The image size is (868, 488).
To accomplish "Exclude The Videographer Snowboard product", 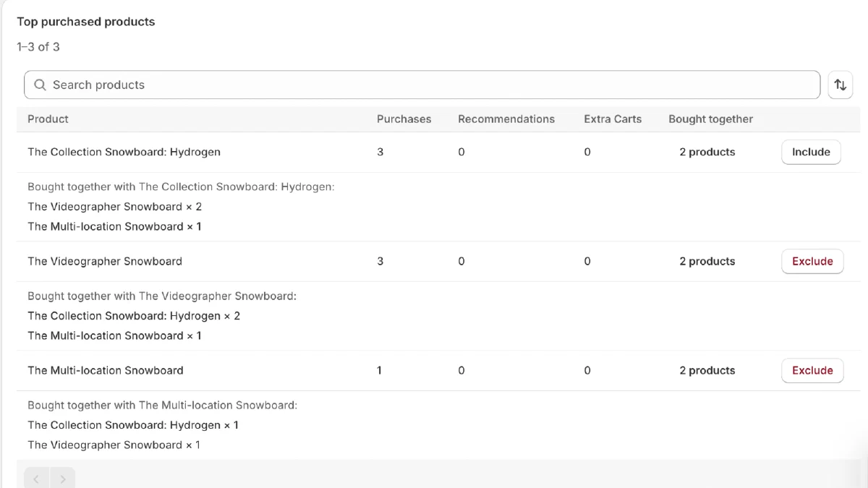I will tap(812, 261).
